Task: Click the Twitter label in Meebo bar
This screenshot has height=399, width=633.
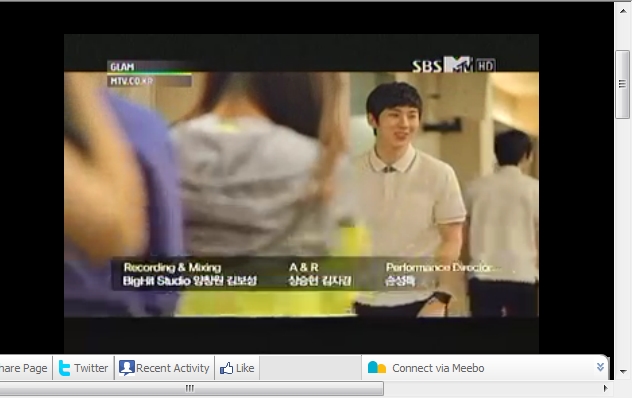Action: [x=91, y=368]
